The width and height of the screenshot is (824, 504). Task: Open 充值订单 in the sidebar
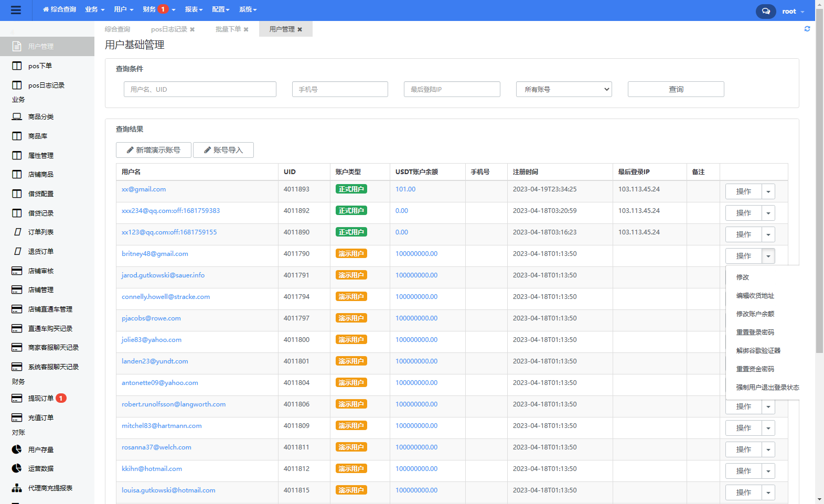click(47, 417)
